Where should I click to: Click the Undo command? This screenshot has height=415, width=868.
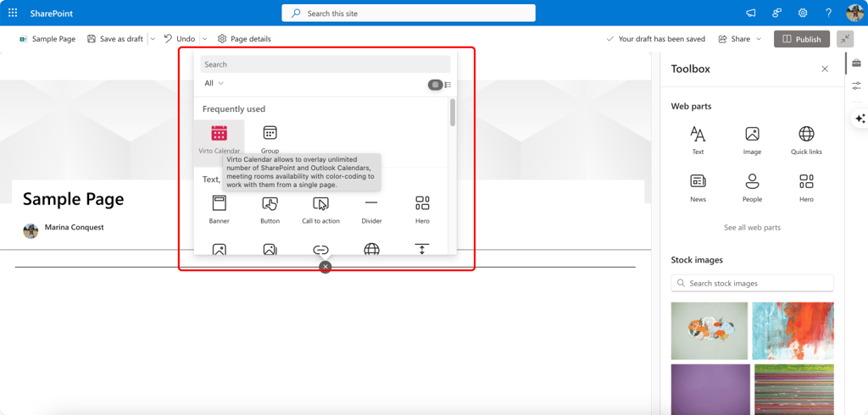180,39
